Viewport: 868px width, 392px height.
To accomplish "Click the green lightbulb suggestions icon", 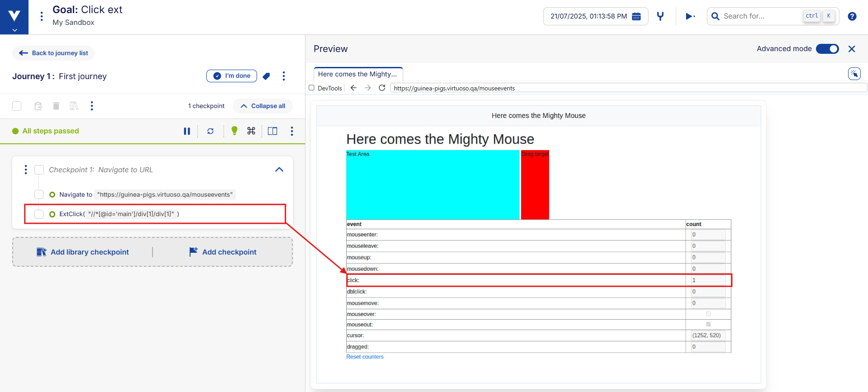I will click(234, 131).
